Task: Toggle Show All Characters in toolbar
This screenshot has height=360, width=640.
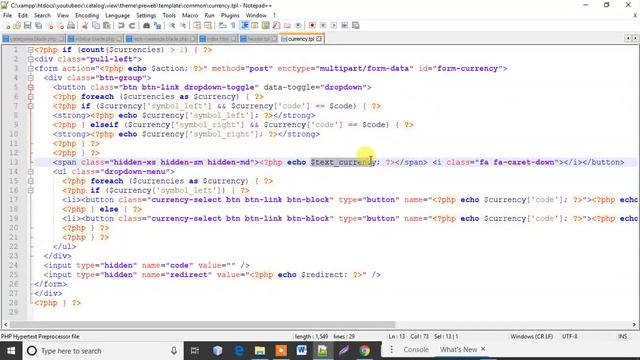Action: click(x=233, y=25)
